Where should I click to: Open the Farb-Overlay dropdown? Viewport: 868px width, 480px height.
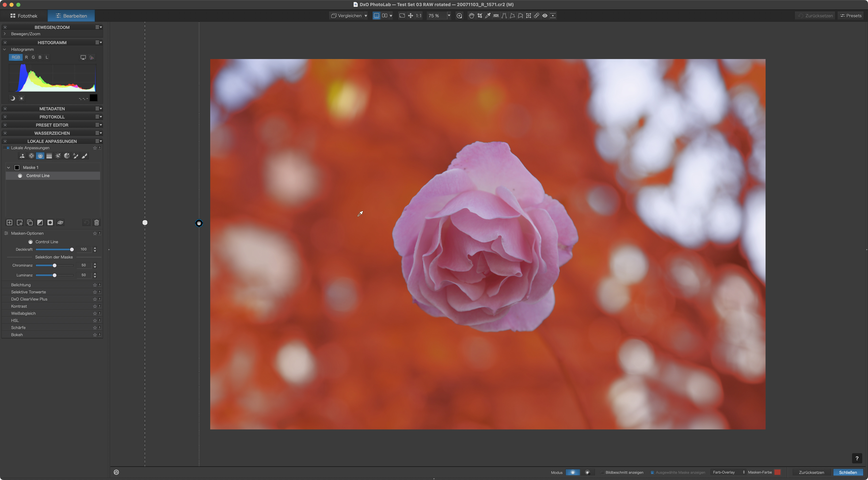(x=728, y=472)
